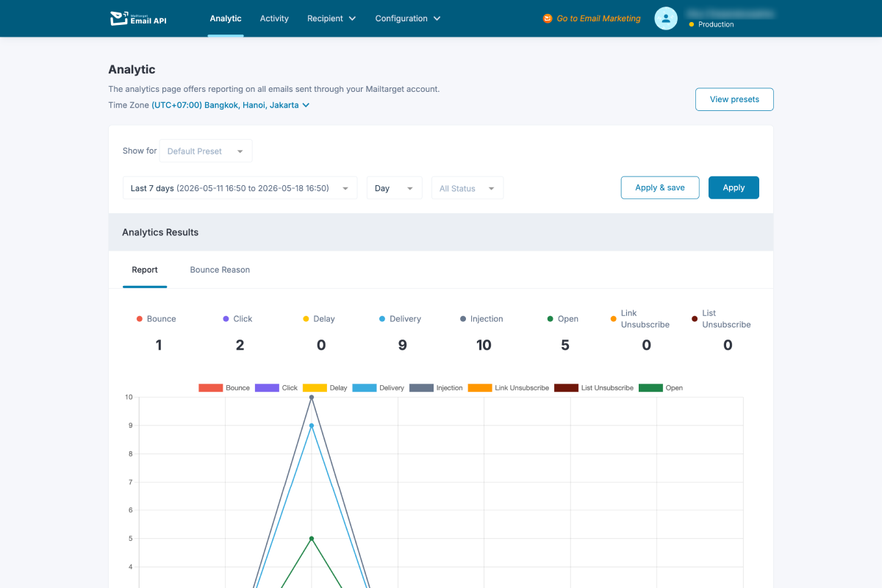The width and height of the screenshot is (882, 588).
Task: Click the Link Unsubscribe metric label
Action: [x=645, y=319]
